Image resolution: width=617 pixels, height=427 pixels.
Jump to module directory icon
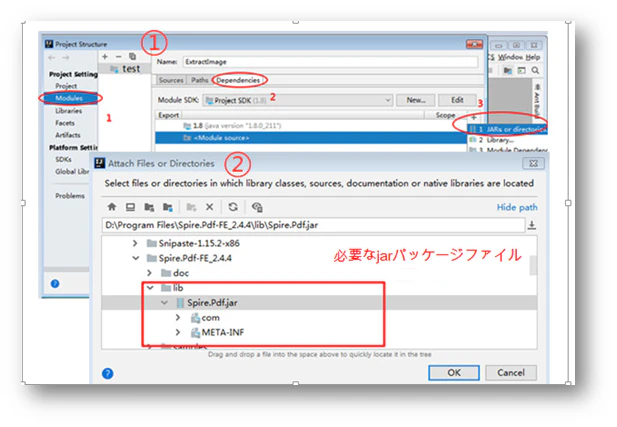click(168, 207)
